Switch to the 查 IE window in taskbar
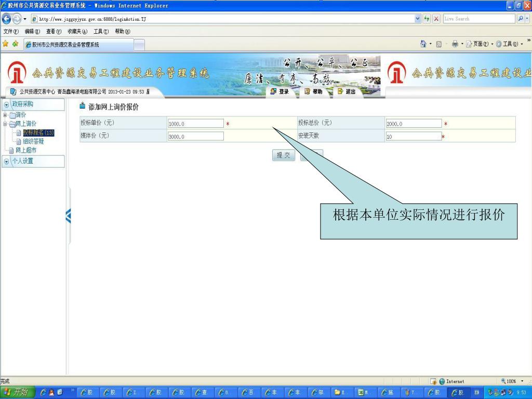Image resolution: width=532 pixels, height=399 pixels. tap(204, 392)
